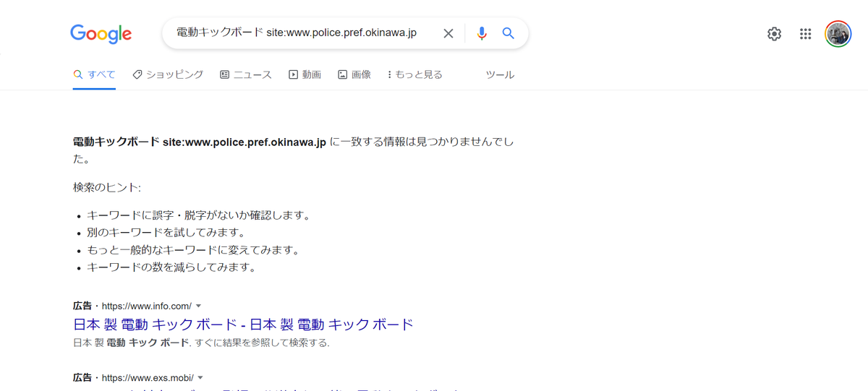This screenshot has width=868, height=391.
Task: Open the Google logo homepage link
Action: tap(101, 33)
